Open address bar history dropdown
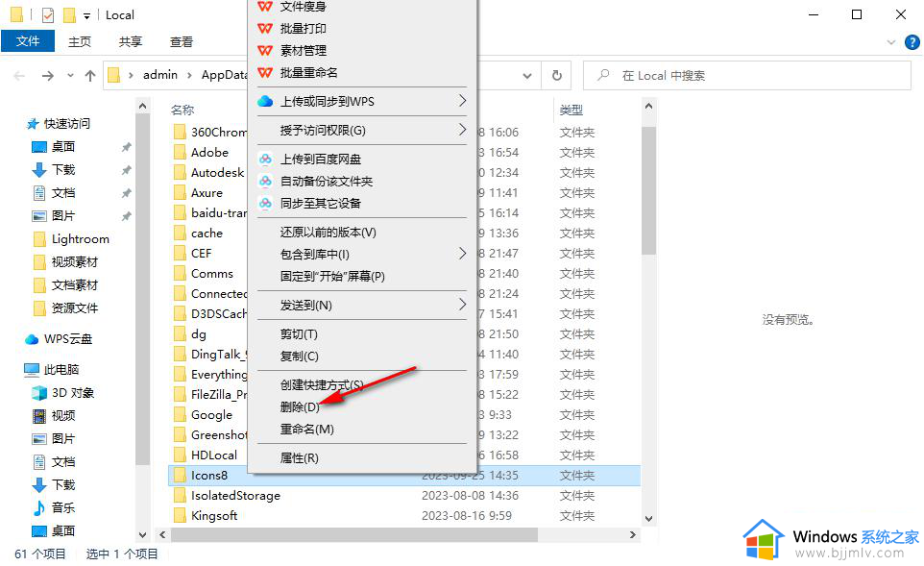This screenshot has width=924, height=566. (526, 76)
